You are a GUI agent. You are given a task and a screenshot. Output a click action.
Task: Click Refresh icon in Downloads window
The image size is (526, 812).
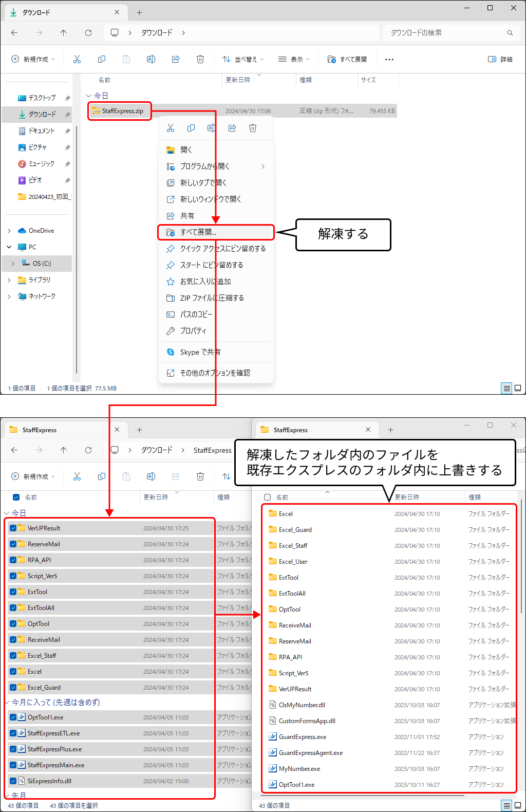pyautogui.click(x=88, y=33)
